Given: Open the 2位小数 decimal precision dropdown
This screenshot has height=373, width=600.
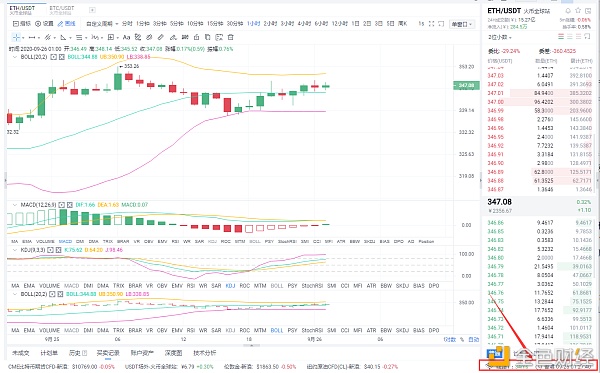Looking at the screenshot, I should 500,37.
